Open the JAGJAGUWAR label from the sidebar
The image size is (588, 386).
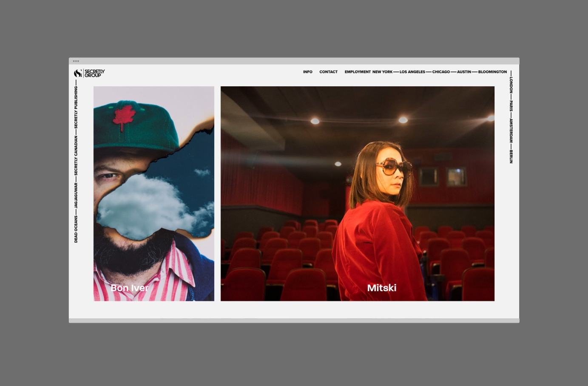pyautogui.click(x=76, y=195)
